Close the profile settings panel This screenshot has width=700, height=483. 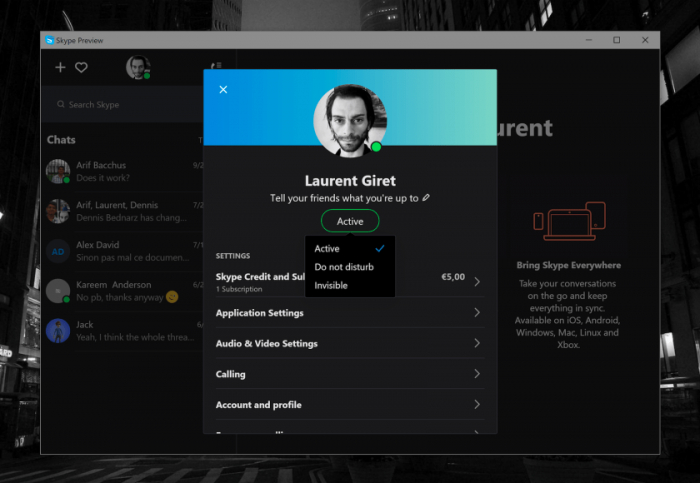pos(223,90)
